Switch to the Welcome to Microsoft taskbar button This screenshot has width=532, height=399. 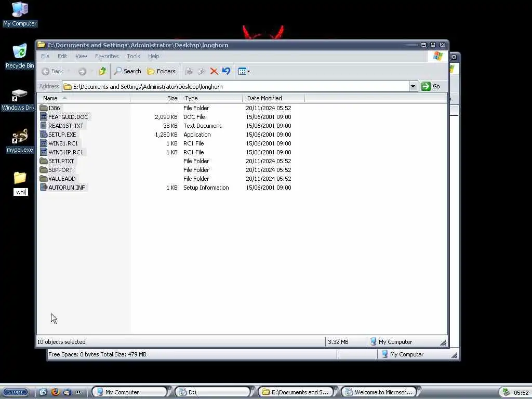click(379, 392)
